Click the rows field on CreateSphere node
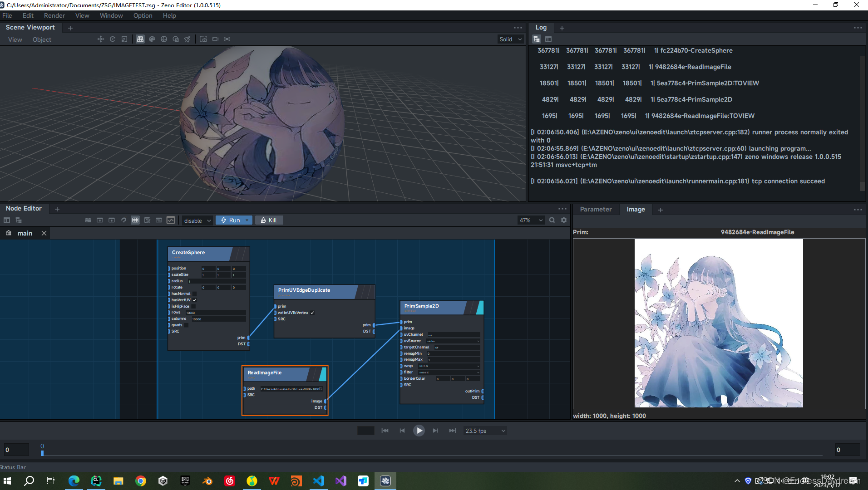The width and height of the screenshot is (868, 490). (216, 313)
